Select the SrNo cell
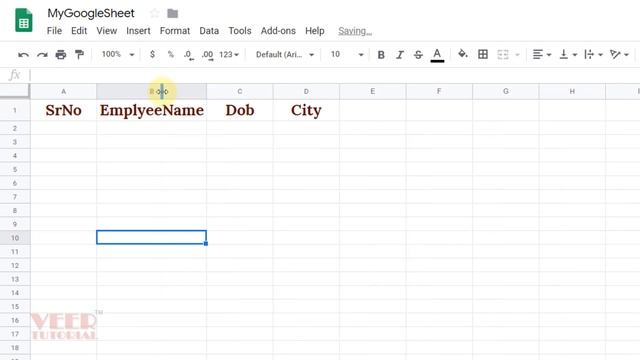 63,110
